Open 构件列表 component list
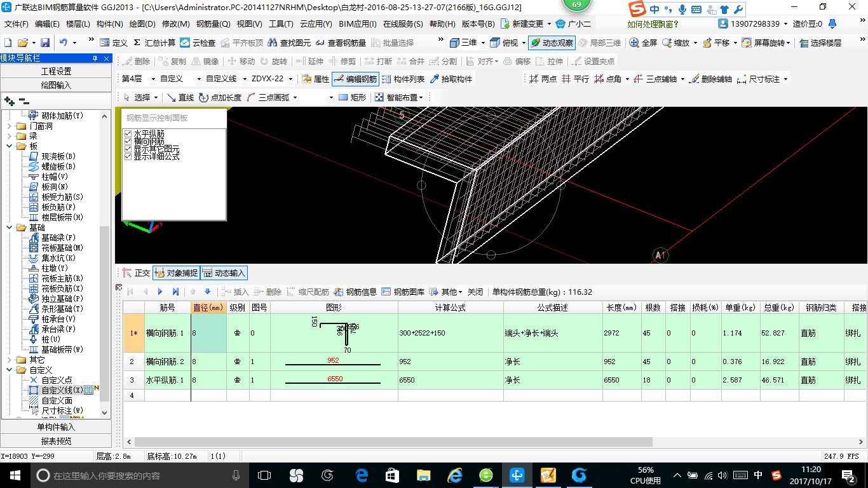 (403, 79)
